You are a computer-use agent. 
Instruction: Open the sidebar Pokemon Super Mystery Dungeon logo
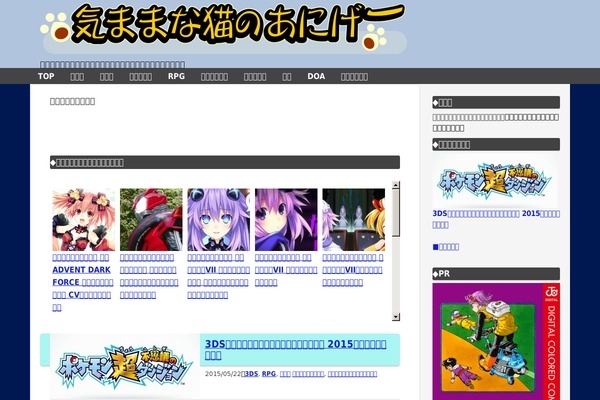point(495,181)
